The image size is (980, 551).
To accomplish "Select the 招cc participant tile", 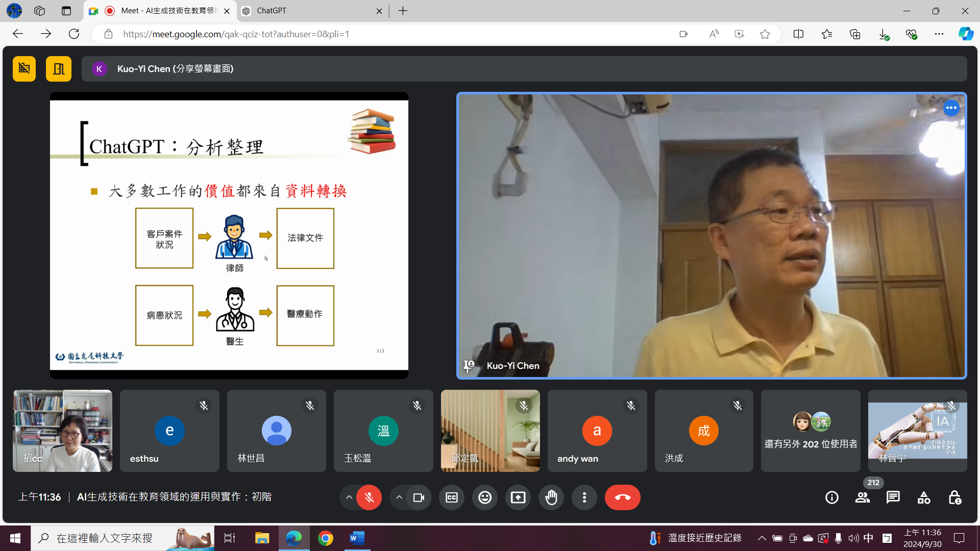I will 62,431.
